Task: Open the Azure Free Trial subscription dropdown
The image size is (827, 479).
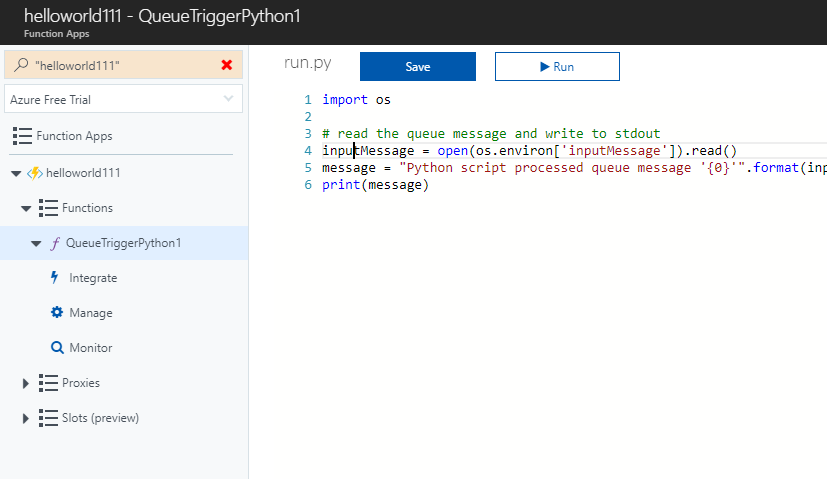Action: pyautogui.click(x=123, y=99)
